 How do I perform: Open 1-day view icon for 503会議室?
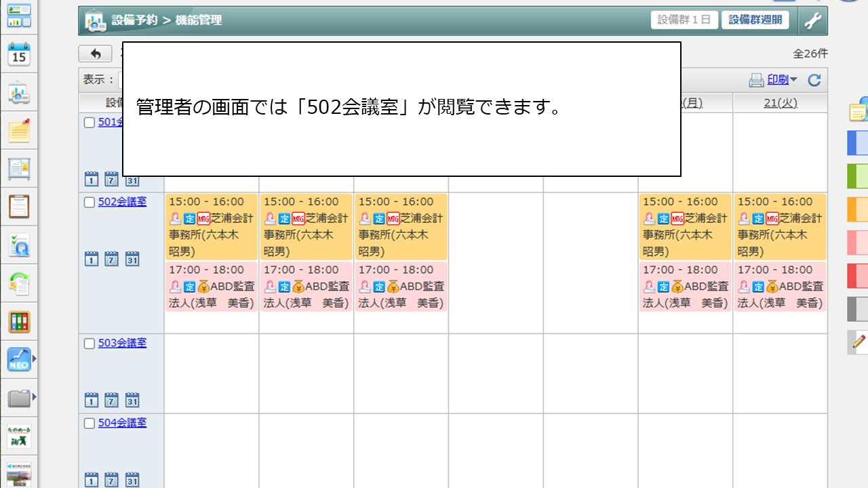pyautogui.click(x=92, y=400)
